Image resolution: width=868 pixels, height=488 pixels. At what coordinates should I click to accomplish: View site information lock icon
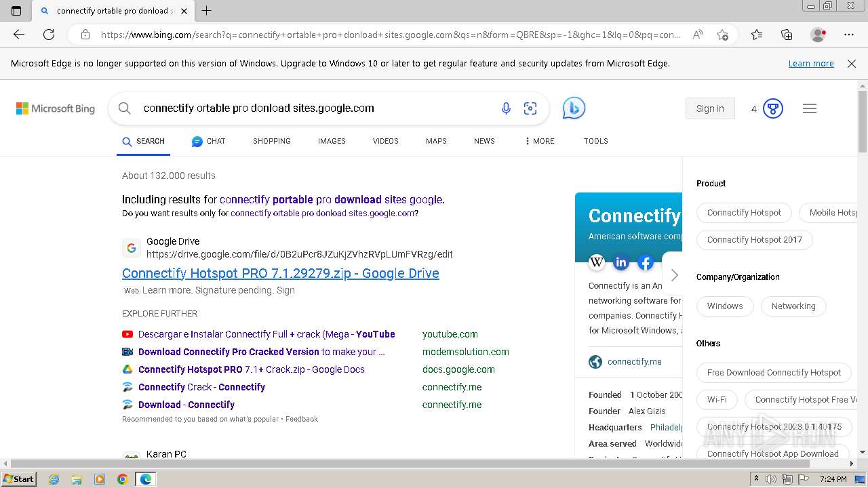[x=85, y=35]
